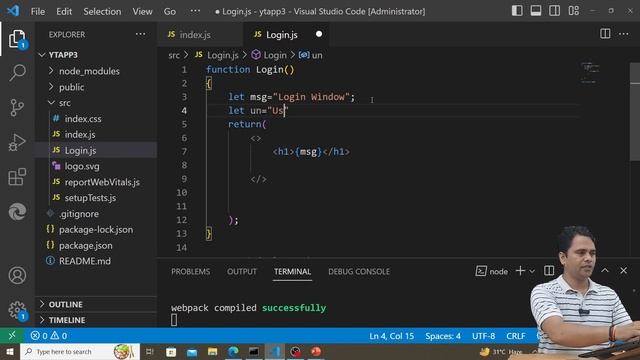Open the Extensions view
Image resolution: width=640 pixels, height=360 pixels.
click(x=17, y=177)
